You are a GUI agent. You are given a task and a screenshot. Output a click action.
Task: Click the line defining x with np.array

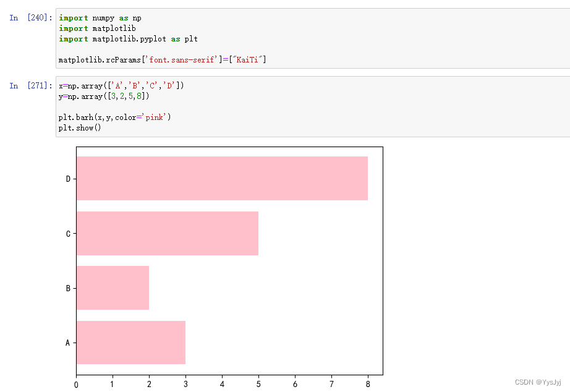[x=121, y=86]
